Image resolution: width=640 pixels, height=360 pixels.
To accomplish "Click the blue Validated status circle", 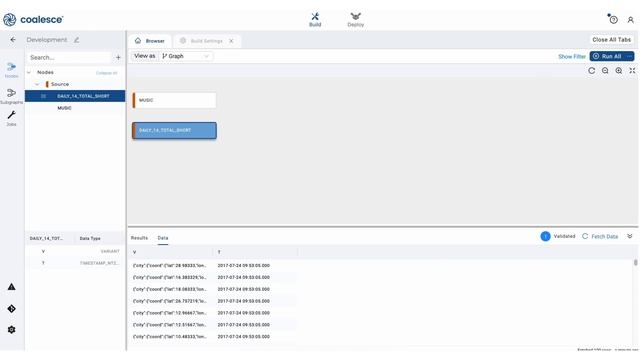I will (545, 236).
